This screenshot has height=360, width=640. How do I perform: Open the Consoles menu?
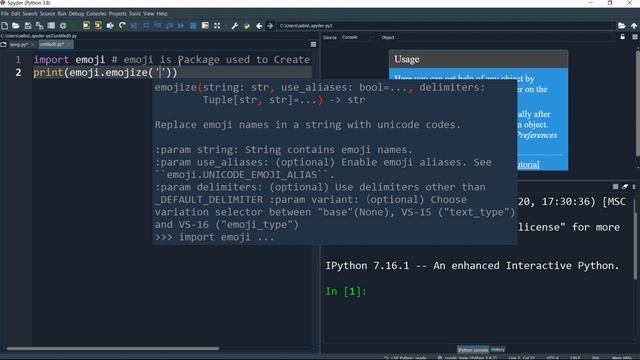[x=96, y=14]
